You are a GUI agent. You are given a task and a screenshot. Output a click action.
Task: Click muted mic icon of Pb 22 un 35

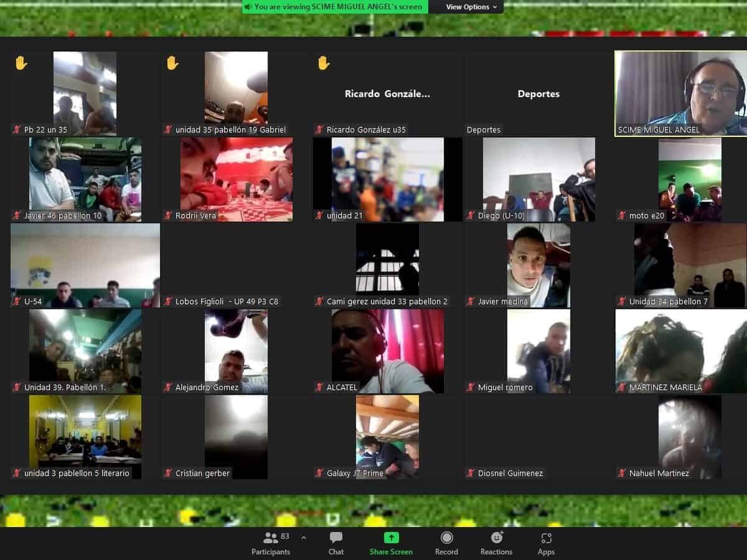click(17, 130)
